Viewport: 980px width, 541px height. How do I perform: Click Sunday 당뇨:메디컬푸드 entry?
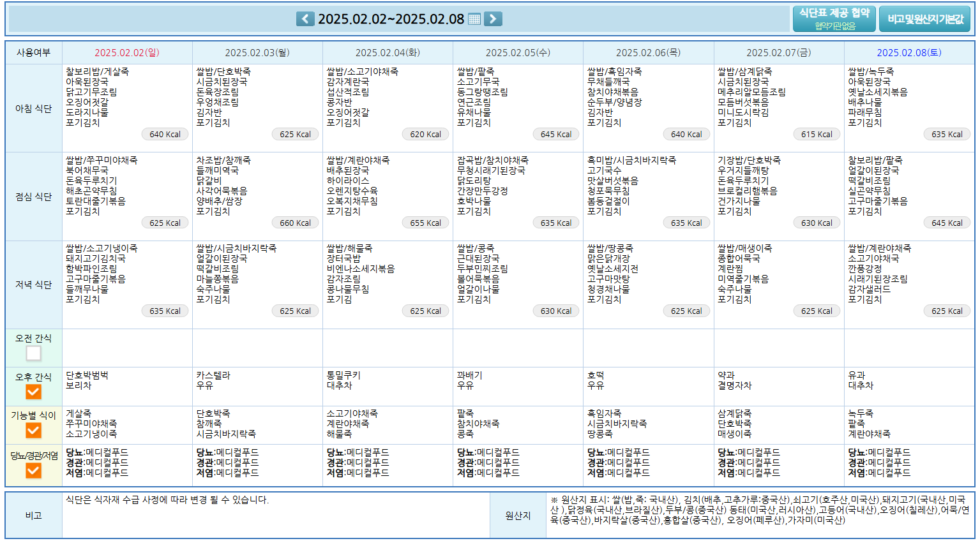coord(97,452)
